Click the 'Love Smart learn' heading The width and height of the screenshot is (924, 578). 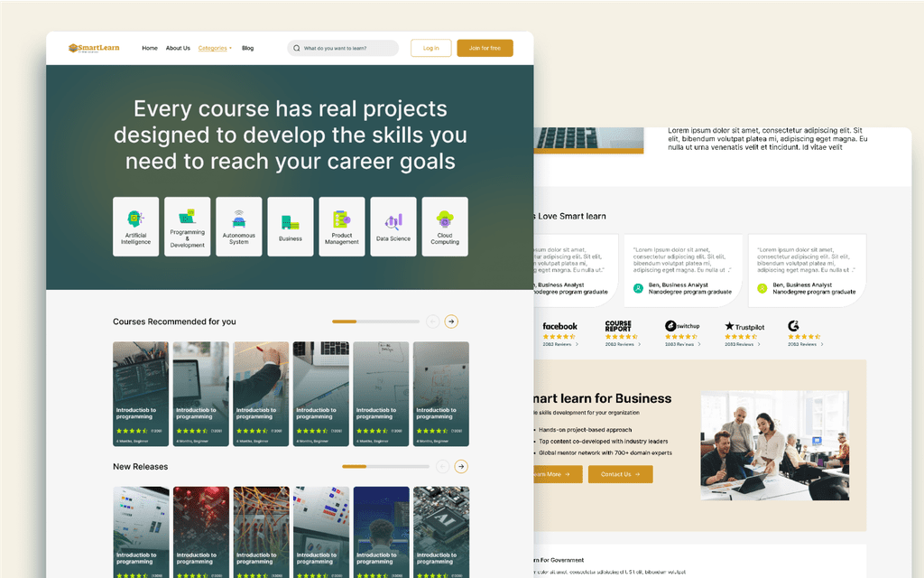tap(570, 217)
